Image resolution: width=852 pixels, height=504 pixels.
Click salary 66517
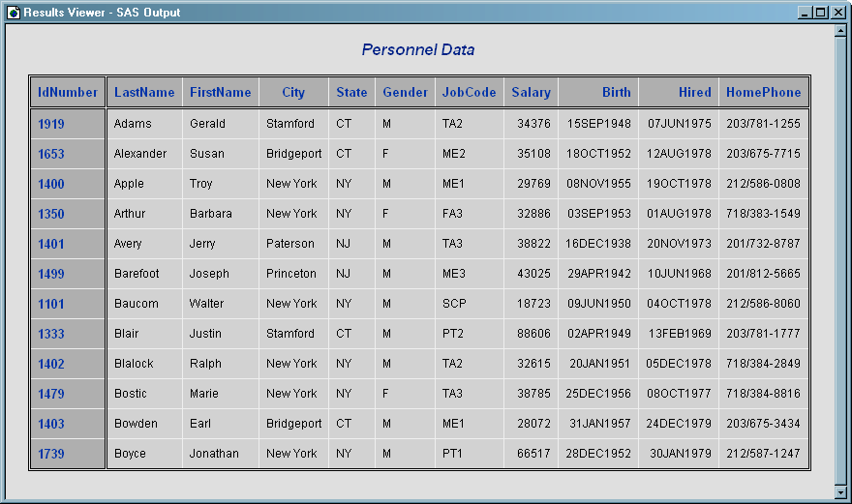tap(533, 454)
